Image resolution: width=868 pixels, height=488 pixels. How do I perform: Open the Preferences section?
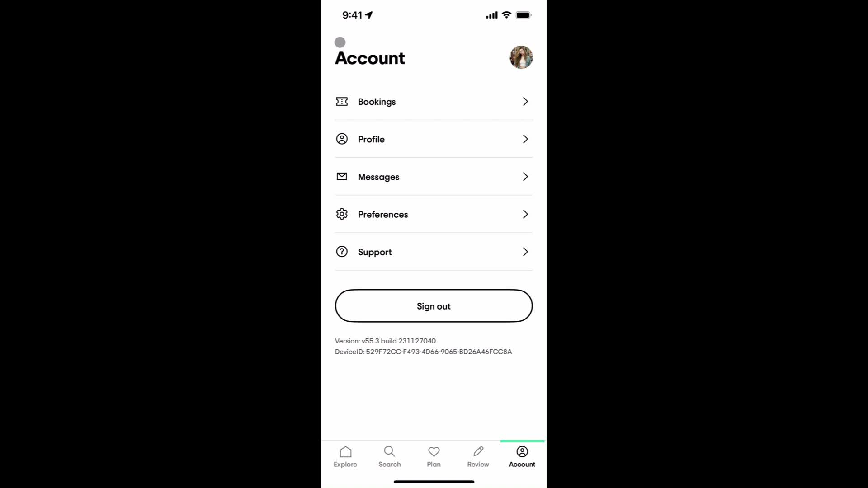point(434,214)
